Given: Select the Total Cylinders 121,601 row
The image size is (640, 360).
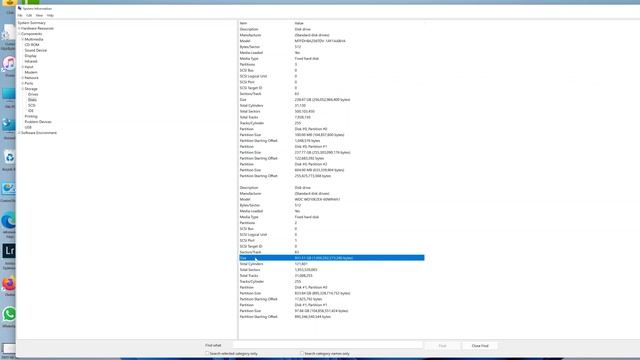Looking at the screenshot, I should click(331, 264).
